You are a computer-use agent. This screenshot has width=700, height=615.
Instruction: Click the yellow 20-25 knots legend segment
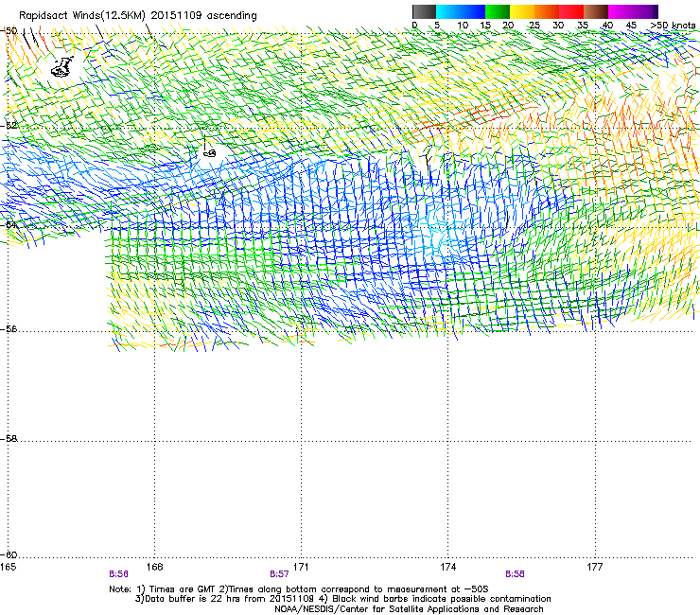tap(522, 11)
